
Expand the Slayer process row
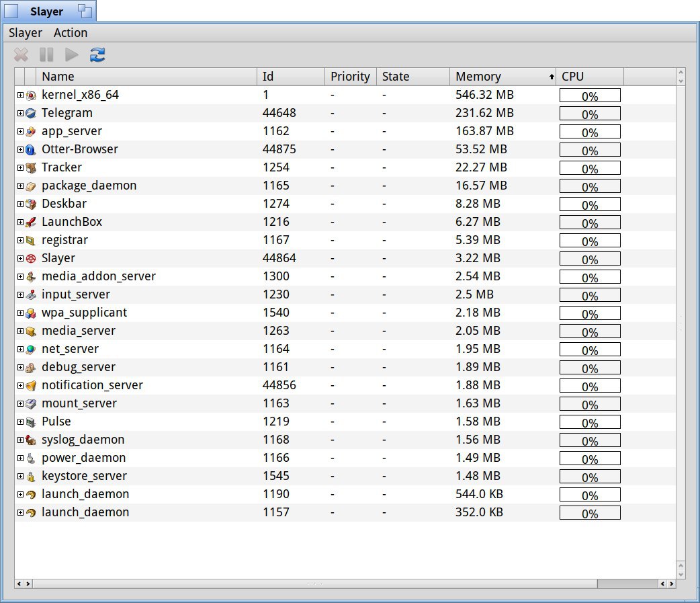tap(20, 258)
